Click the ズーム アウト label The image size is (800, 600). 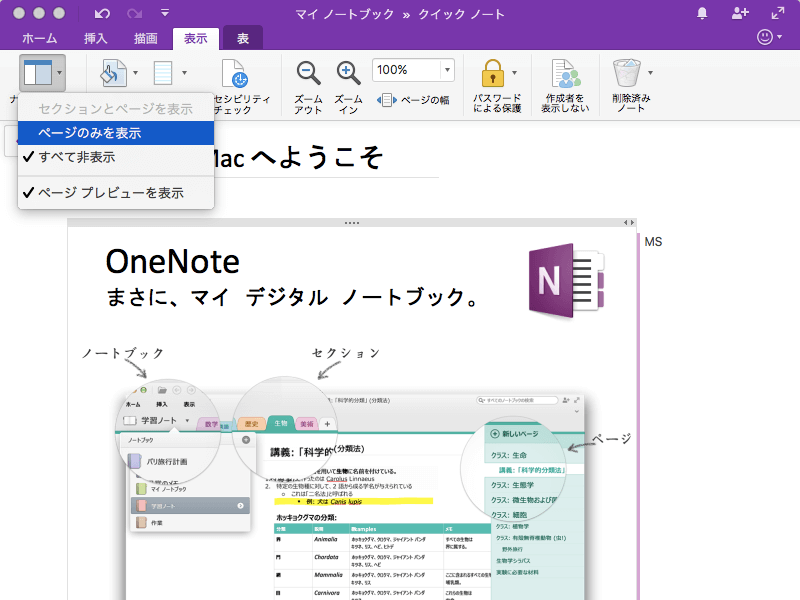coord(308,104)
